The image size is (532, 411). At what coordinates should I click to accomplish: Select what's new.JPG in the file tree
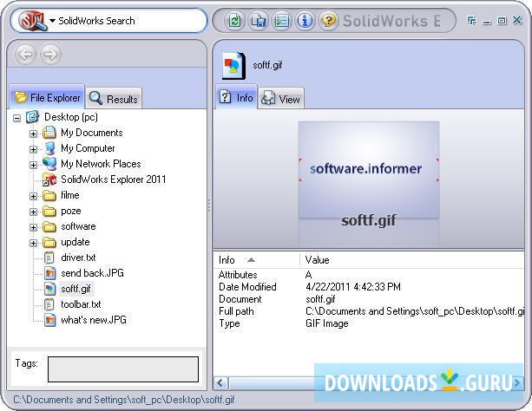point(94,320)
